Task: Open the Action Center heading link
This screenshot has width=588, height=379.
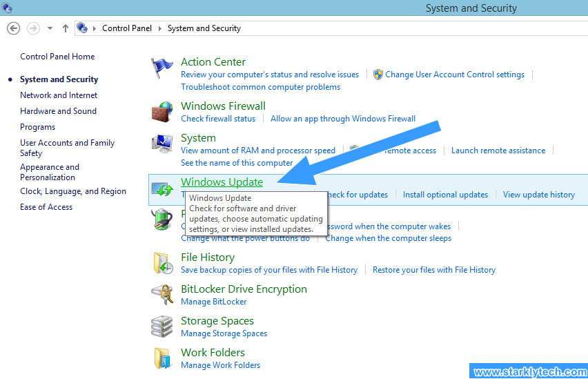Action: (x=213, y=61)
